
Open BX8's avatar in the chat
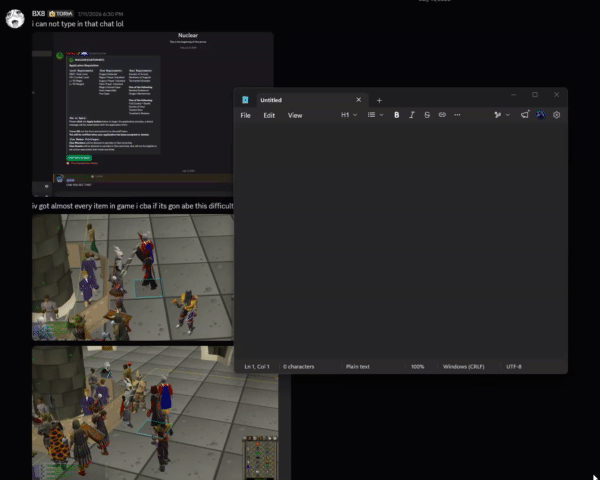[15, 18]
